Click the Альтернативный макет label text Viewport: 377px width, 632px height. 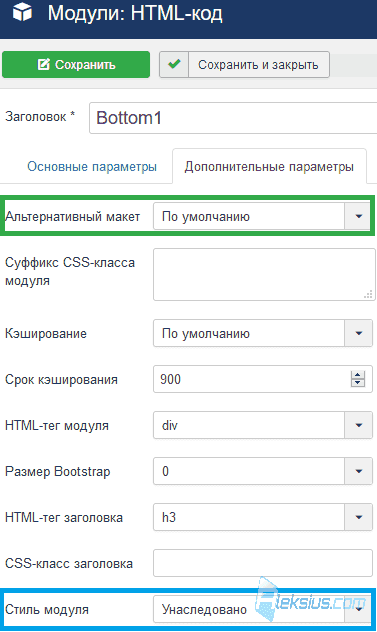tap(73, 216)
